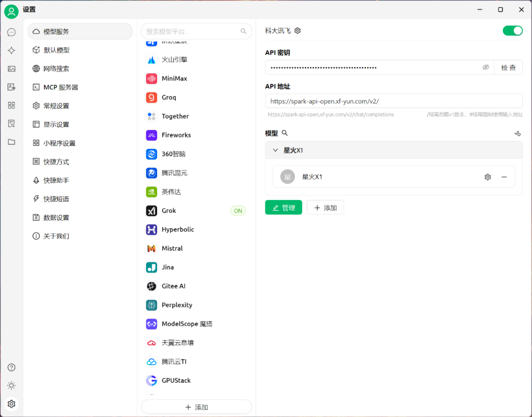
Task: Open 显示设置 settings section
Action: (80, 124)
